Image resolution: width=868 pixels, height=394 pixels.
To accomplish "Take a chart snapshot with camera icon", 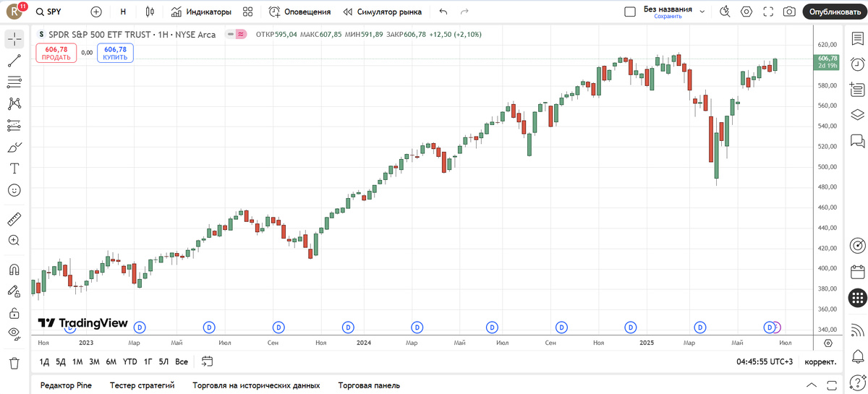I will [x=789, y=12].
